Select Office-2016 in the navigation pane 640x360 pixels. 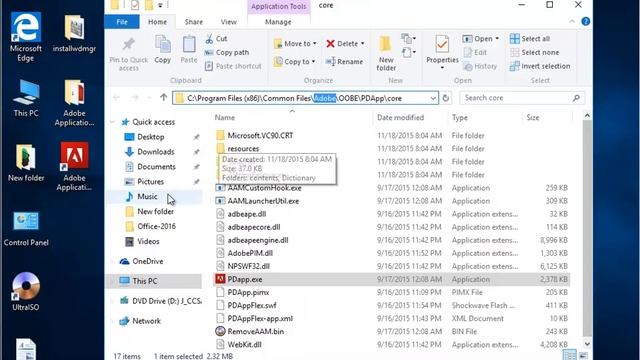[156, 226]
